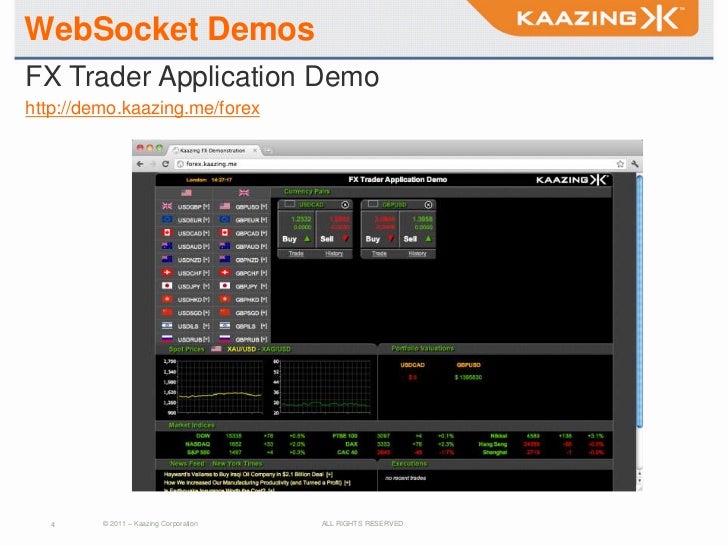Open the Trade link under USDCAD
Image resolution: width=728 pixels, height=546 pixels.
point(296,254)
